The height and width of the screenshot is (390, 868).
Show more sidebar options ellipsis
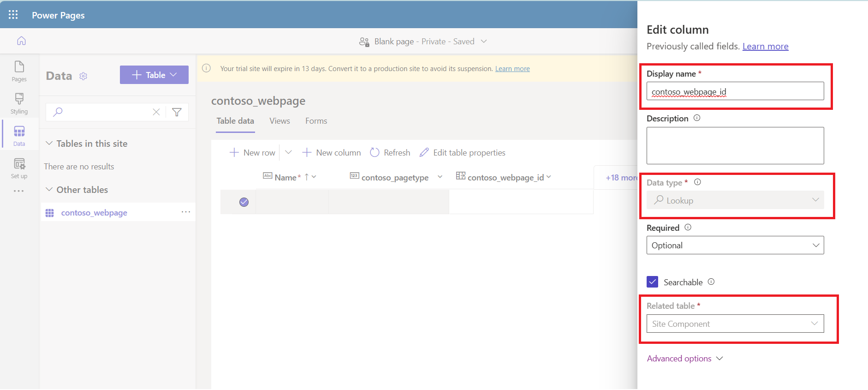(x=19, y=191)
